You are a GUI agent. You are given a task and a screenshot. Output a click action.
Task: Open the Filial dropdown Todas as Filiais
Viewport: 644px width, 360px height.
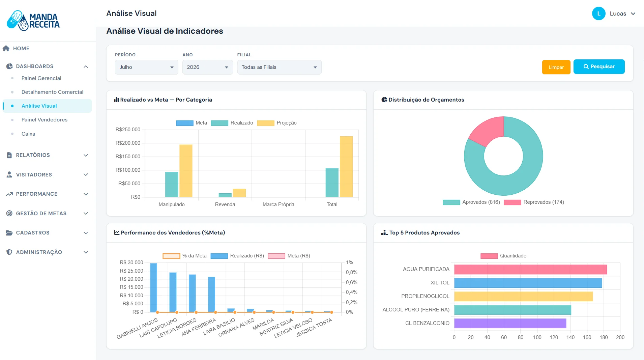coord(279,67)
